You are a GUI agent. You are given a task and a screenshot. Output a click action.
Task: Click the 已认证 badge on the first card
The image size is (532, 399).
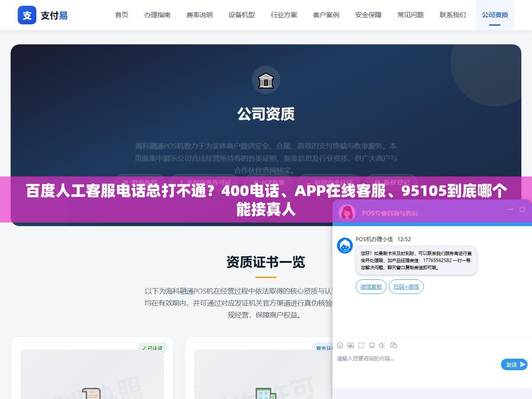coord(153,348)
